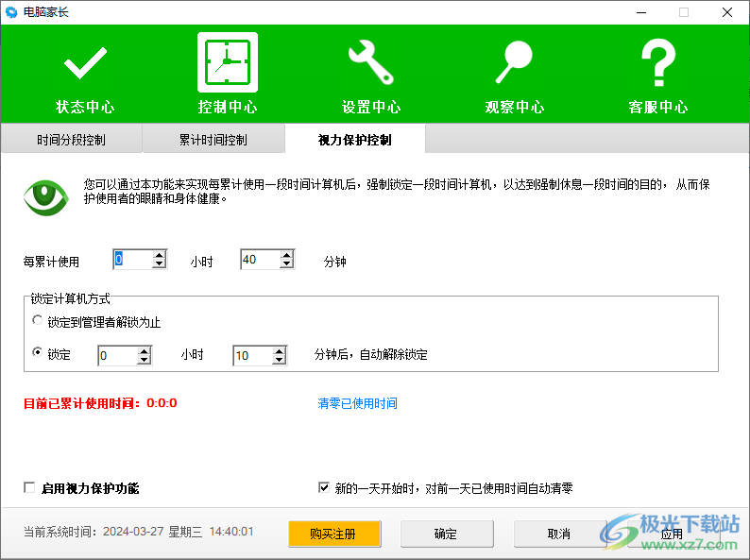Increase 每累计使用 hours with up arrow
Viewport: 750px width, 560px height.
click(x=160, y=255)
